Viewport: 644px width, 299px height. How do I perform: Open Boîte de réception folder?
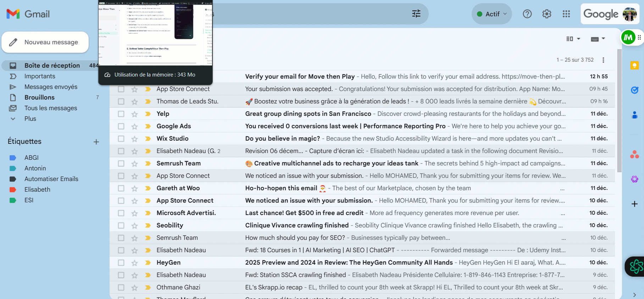[x=52, y=66]
